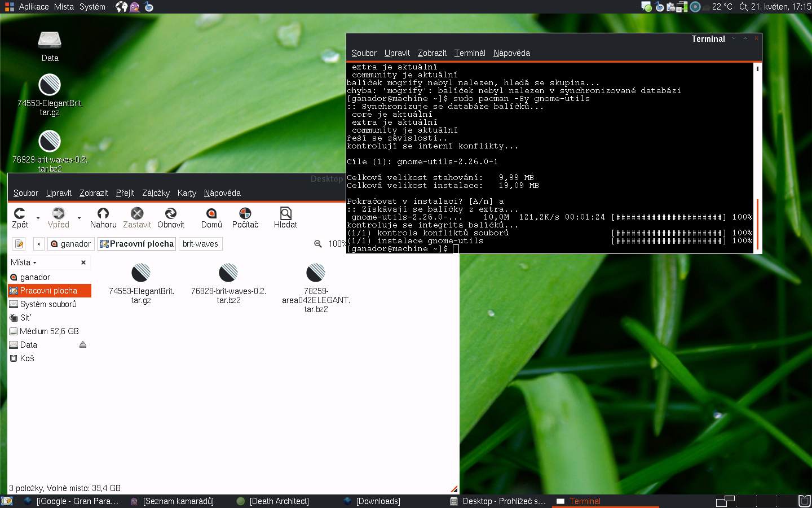The width and height of the screenshot is (812, 508).
Task: Open the Záložky menu
Action: (156, 193)
